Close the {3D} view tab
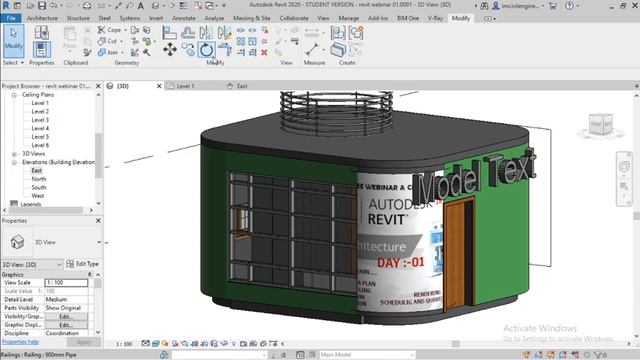Screen dimensions: 640x360 (x=159, y=86)
